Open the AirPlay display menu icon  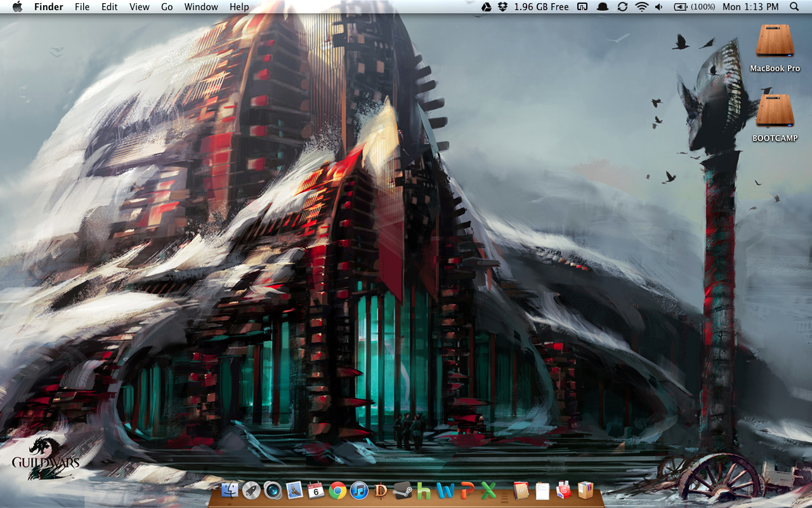[x=582, y=7]
